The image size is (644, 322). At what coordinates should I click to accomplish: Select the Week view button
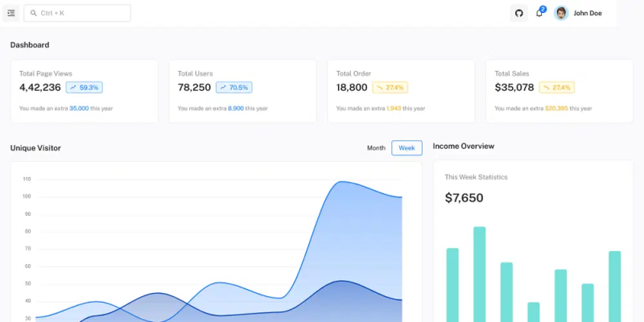[407, 148]
